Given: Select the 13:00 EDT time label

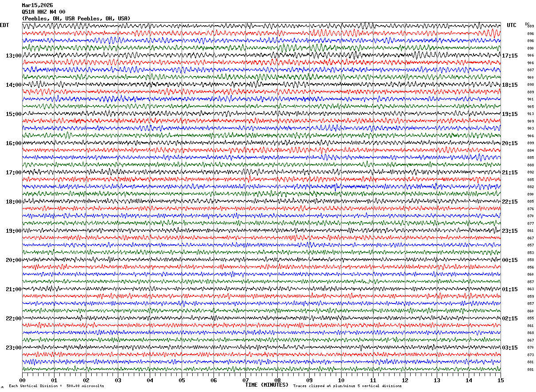Looking at the screenshot, I should pos(13,56).
